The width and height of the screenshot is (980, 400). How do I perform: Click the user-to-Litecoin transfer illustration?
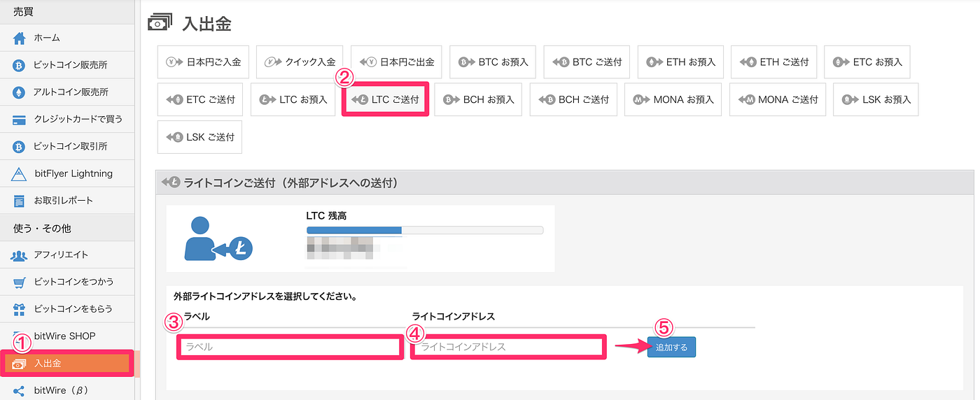tap(218, 238)
